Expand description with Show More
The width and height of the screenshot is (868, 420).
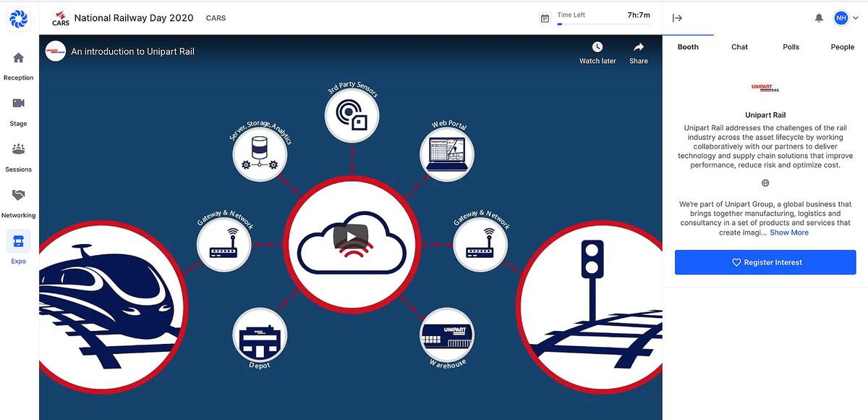click(x=789, y=232)
